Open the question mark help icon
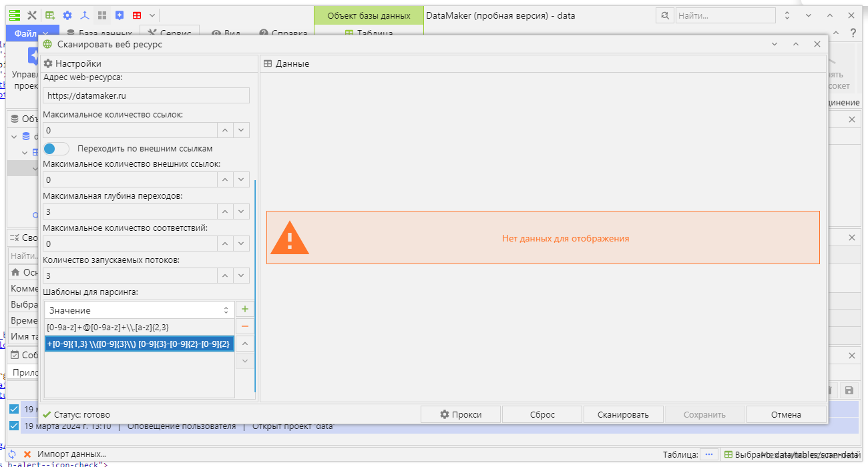This screenshot has height=467, width=868. [x=853, y=33]
